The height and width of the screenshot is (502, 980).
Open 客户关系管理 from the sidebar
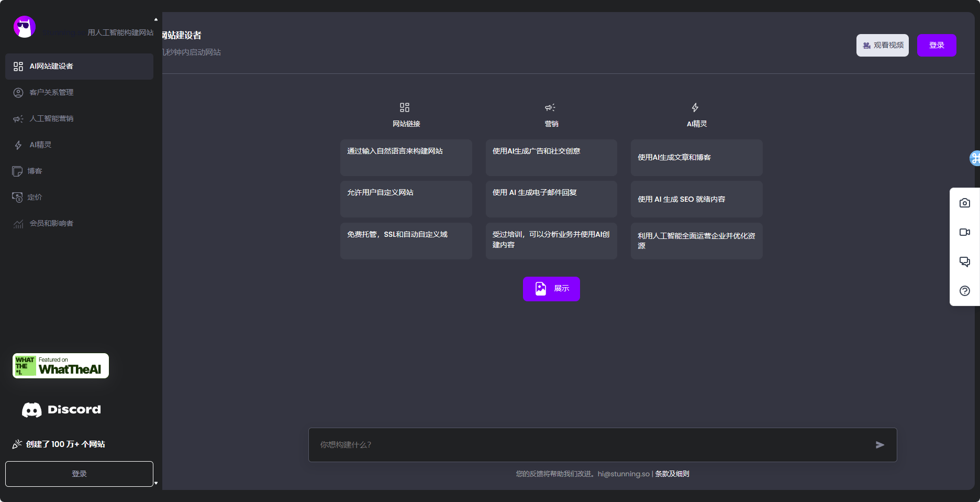(x=18, y=93)
